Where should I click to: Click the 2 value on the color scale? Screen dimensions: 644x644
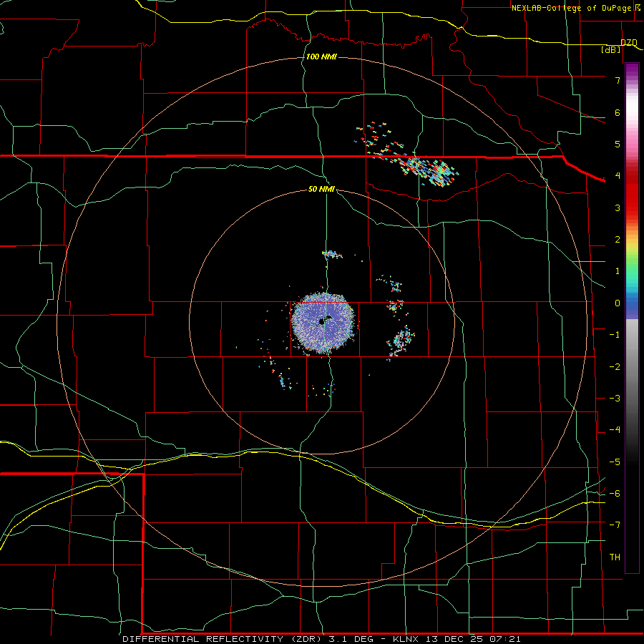[x=618, y=240]
